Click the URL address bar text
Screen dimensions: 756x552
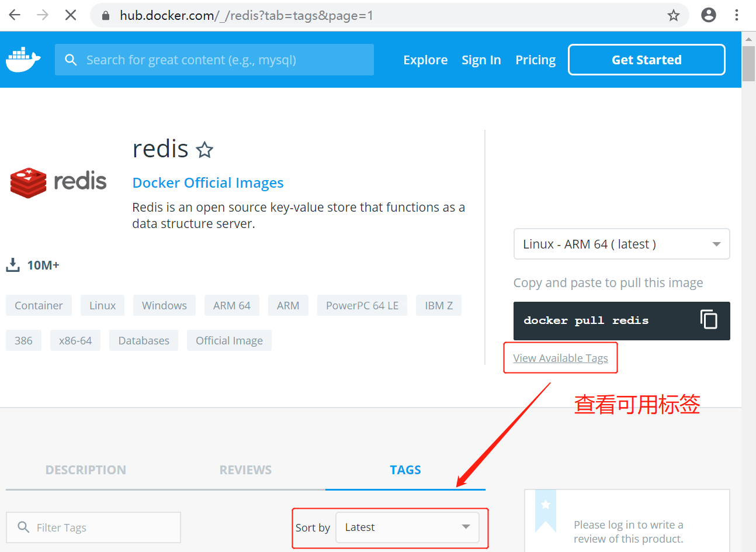pyautogui.click(x=246, y=16)
